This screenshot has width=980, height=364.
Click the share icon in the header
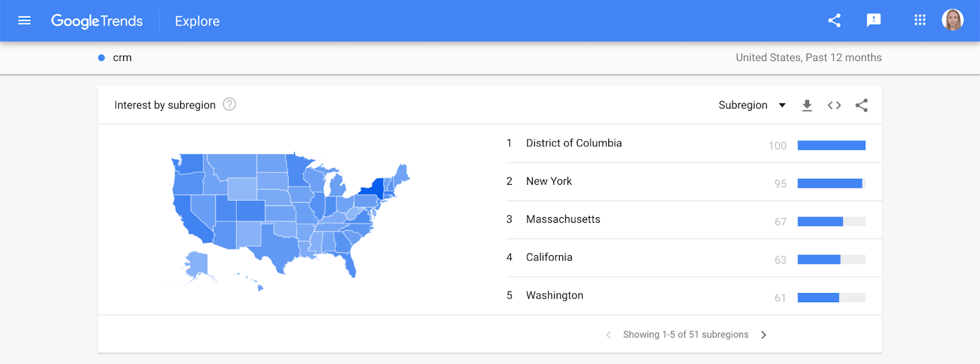click(x=834, y=20)
